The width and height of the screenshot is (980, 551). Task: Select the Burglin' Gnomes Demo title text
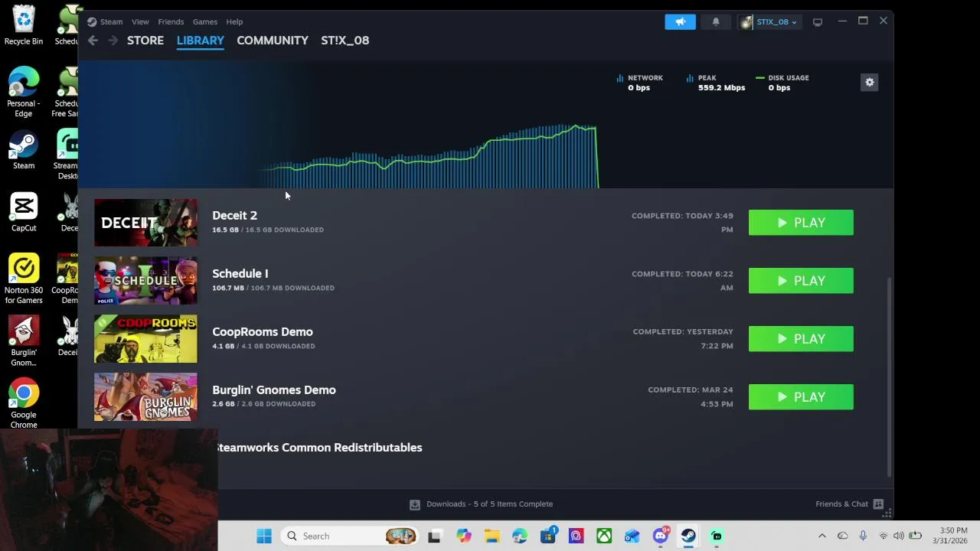click(x=274, y=390)
